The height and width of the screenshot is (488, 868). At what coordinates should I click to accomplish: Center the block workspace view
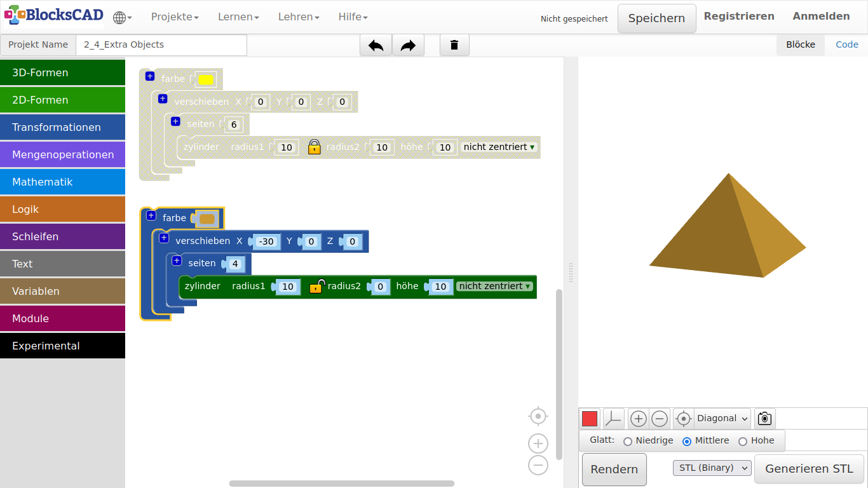538,416
